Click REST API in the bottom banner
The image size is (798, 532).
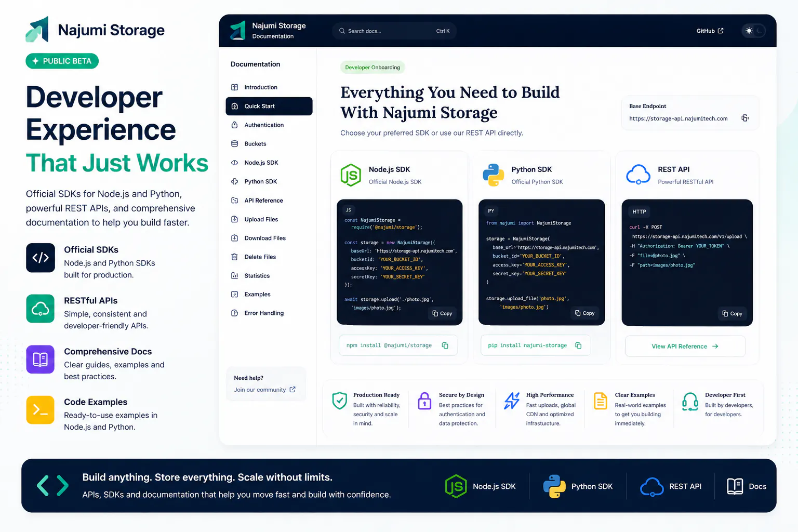(x=671, y=486)
